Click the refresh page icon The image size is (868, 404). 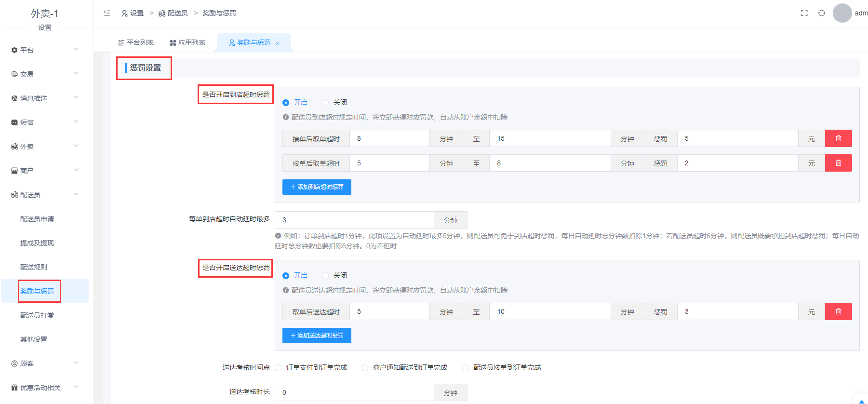(822, 13)
